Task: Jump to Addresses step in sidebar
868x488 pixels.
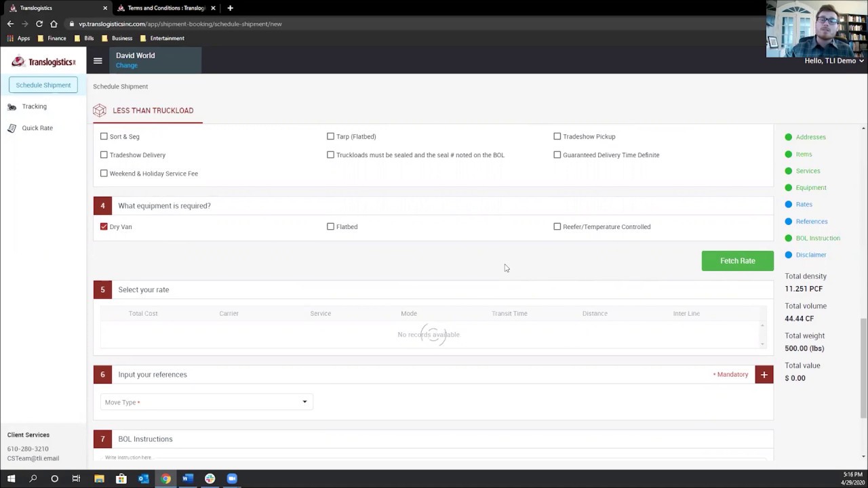Action: 810,137
